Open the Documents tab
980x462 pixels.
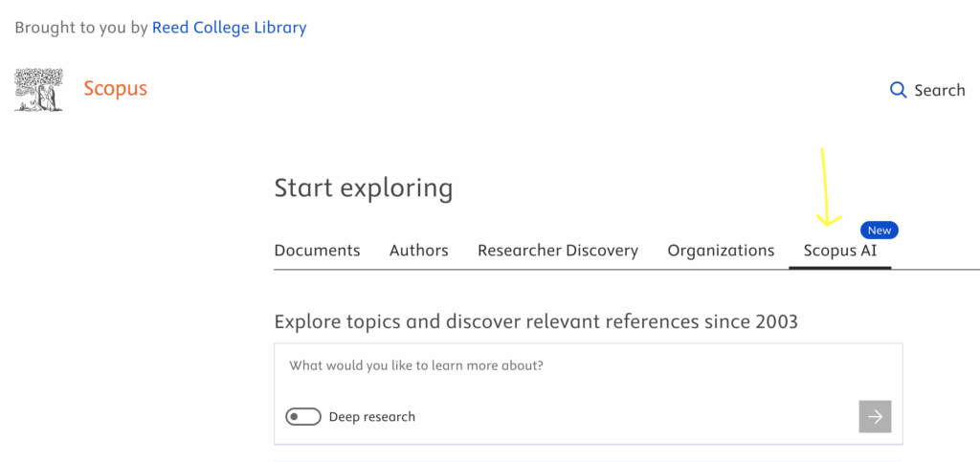point(317,251)
